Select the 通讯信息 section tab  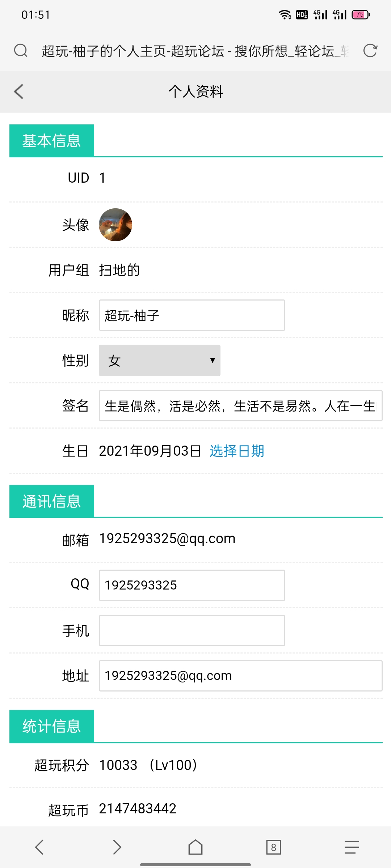[52, 501]
